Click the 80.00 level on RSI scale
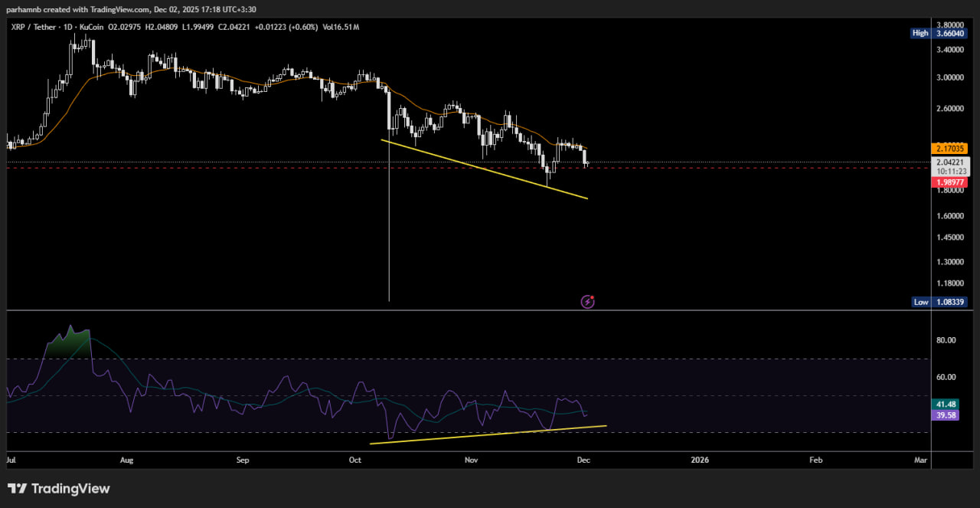Image resolution: width=980 pixels, height=508 pixels. 947,340
